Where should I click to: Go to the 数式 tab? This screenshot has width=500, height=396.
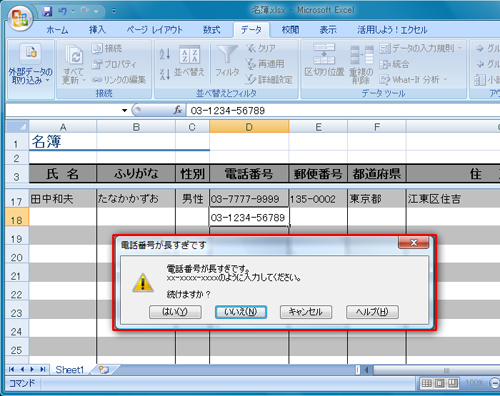(x=212, y=30)
